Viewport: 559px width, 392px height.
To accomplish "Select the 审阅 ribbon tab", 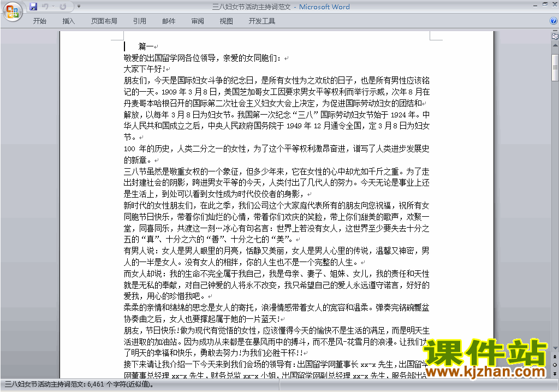I will 198,21.
